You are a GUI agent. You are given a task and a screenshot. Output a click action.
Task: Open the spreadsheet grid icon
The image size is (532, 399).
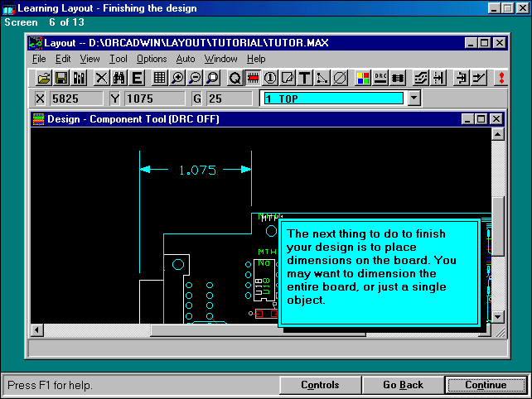159,78
